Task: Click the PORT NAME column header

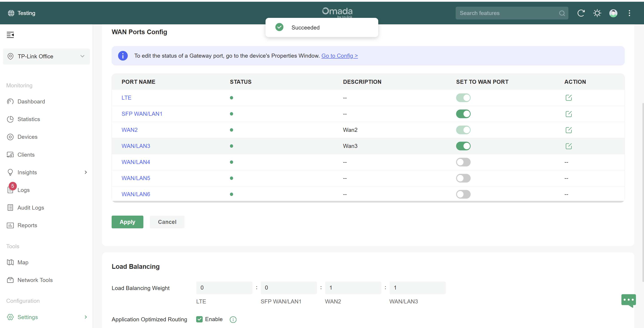Action: 138,82
